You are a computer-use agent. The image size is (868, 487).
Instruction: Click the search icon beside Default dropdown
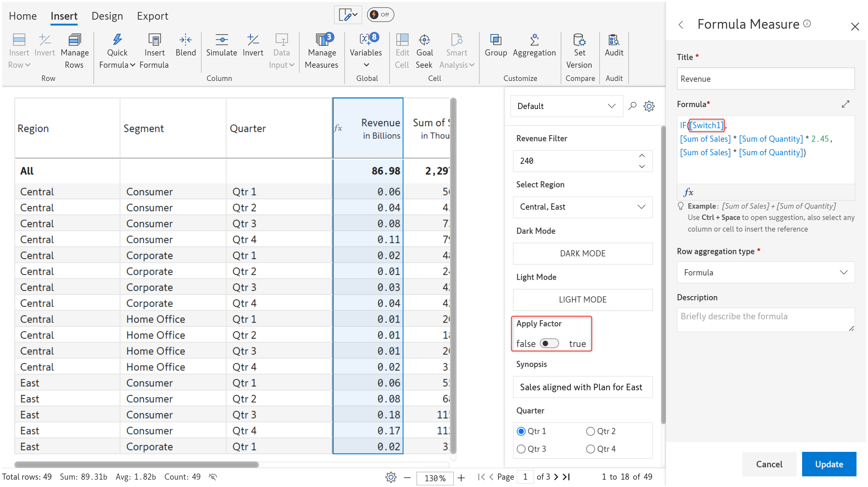tap(632, 106)
